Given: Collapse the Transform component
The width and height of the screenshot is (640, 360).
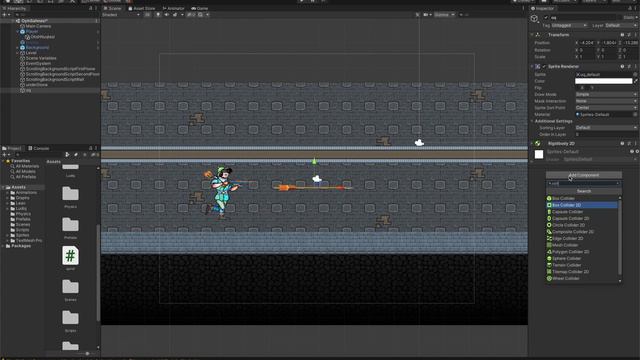Looking at the screenshot, I should click(532, 35).
